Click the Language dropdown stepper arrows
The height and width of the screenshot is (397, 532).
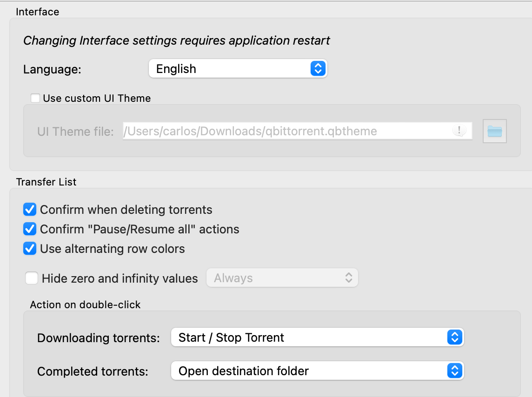(x=318, y=68)
